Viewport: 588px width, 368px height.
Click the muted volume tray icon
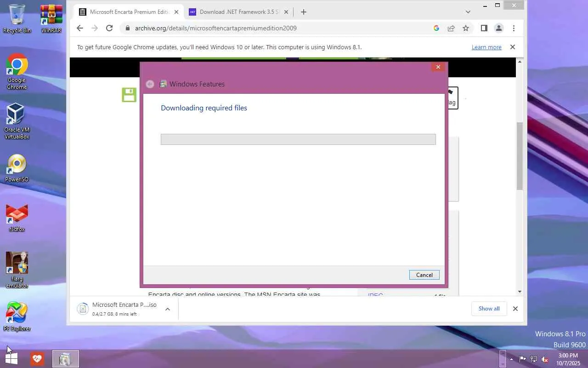coord(545,359)
